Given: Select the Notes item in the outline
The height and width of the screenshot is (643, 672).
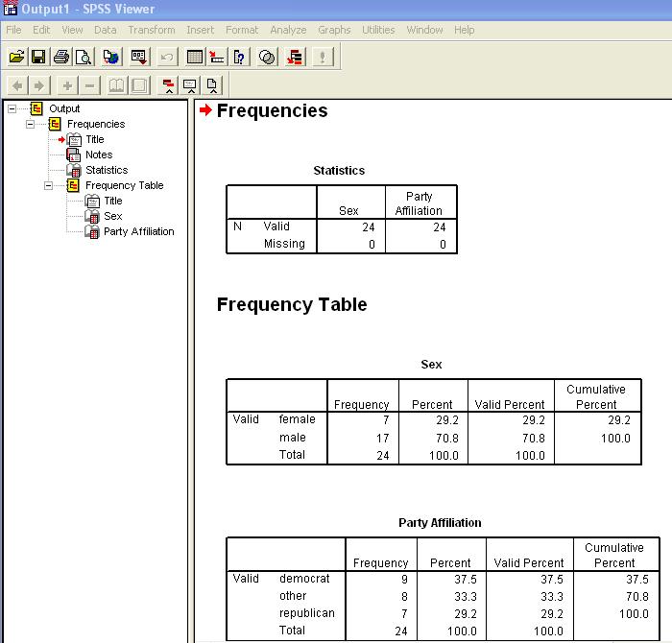Looking at the screenshot, I should [99, 155].
